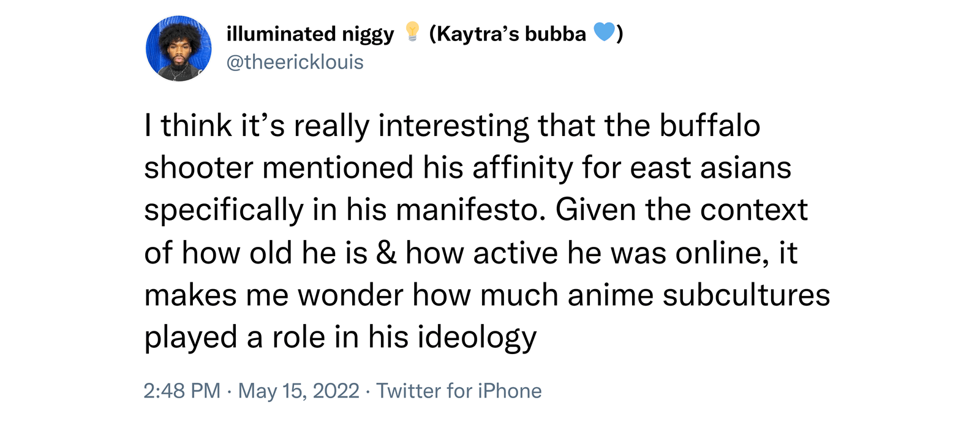Open the author's profile picture
980x438 pixels.
point(178,48)
